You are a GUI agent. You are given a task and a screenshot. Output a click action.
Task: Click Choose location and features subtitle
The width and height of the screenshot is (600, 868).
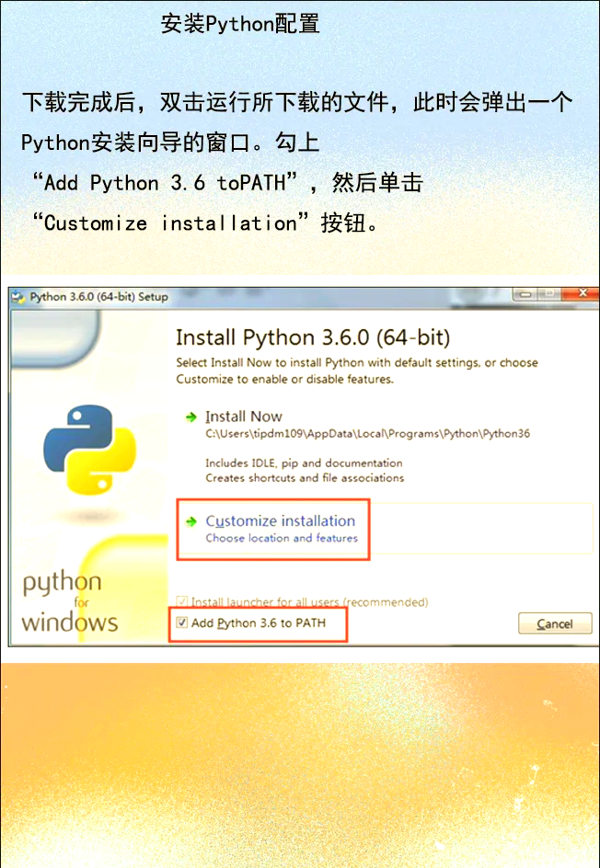282,538
